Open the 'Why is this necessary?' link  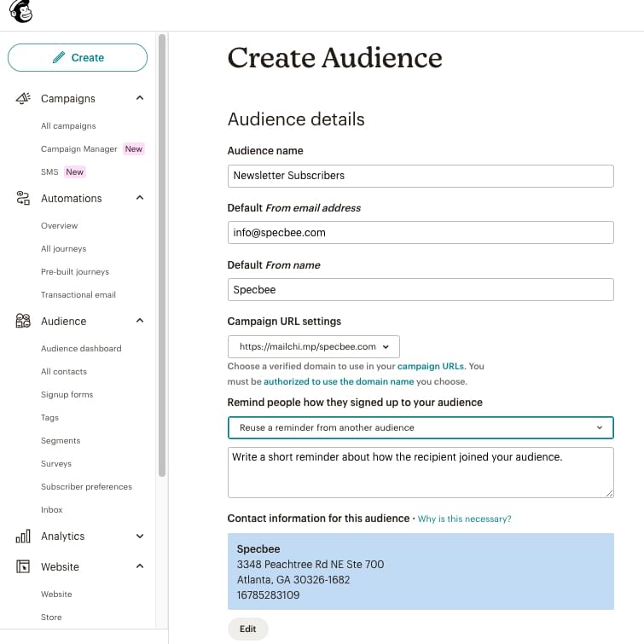point(464,519)
